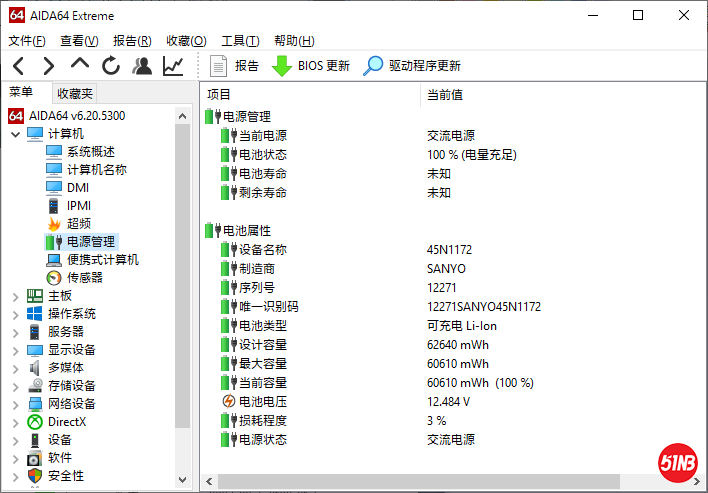This screenshot has width=708, height=493.
Task: Select 传感器 in the tree
Action: point(84,278)
